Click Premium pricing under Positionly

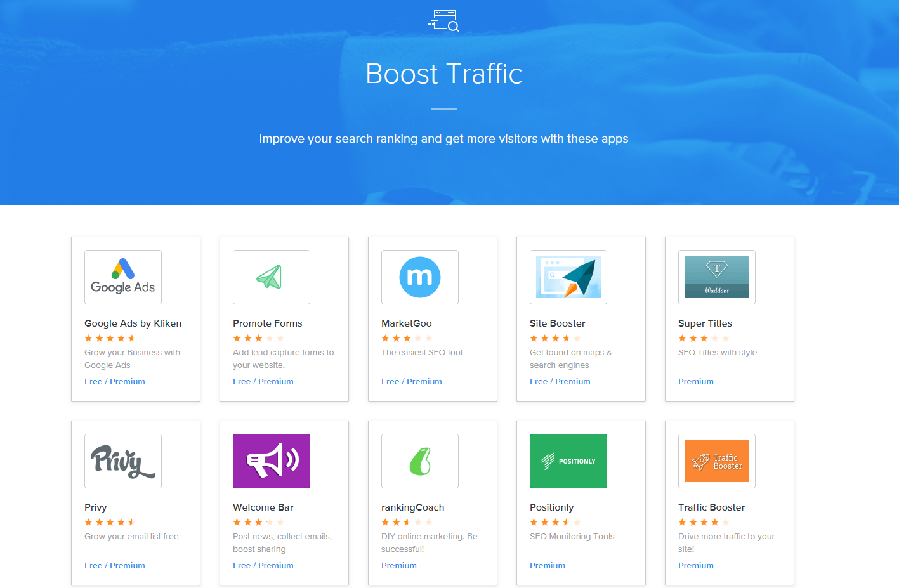[548, 565]
